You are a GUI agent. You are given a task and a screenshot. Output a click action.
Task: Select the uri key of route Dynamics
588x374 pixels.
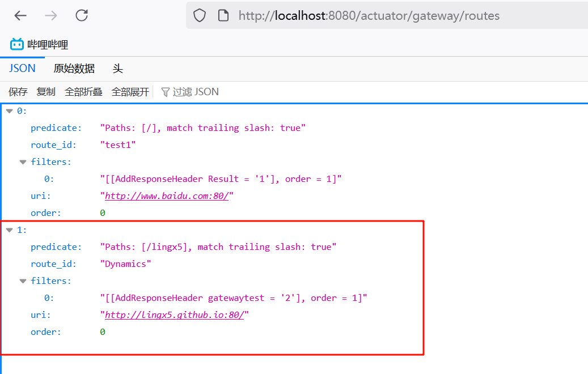pyautogui.click(x=40, y=315)
